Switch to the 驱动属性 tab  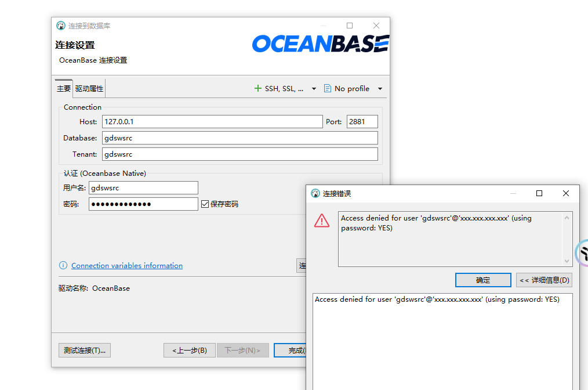pyautogui.click(x=89, y=89)
